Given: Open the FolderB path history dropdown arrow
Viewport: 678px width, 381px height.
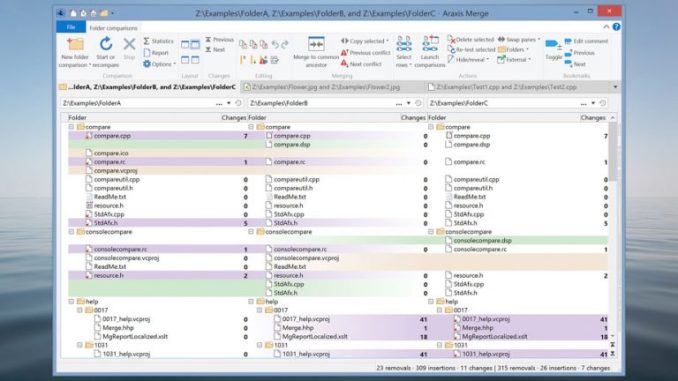Looking at the screenshot, I should tap(409, 103).
